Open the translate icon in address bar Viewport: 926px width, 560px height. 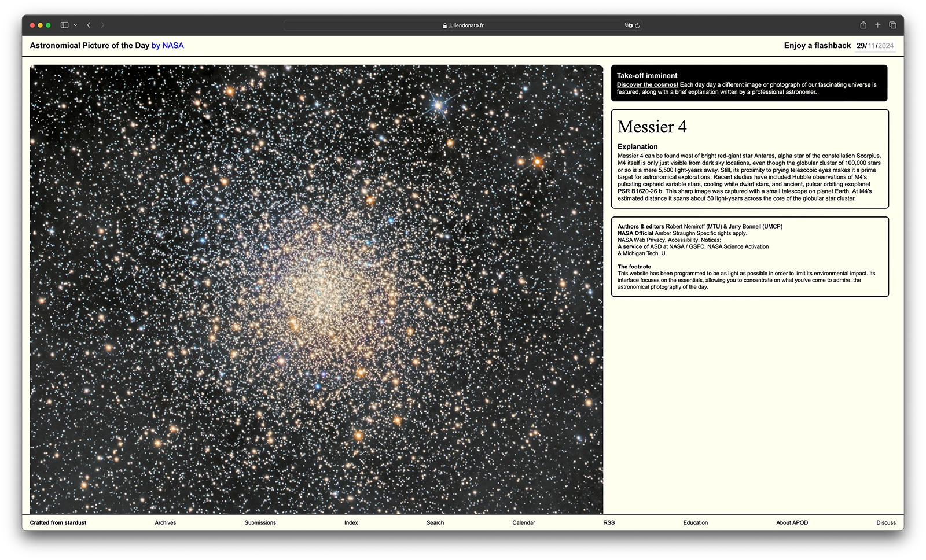tap(629, 25)
